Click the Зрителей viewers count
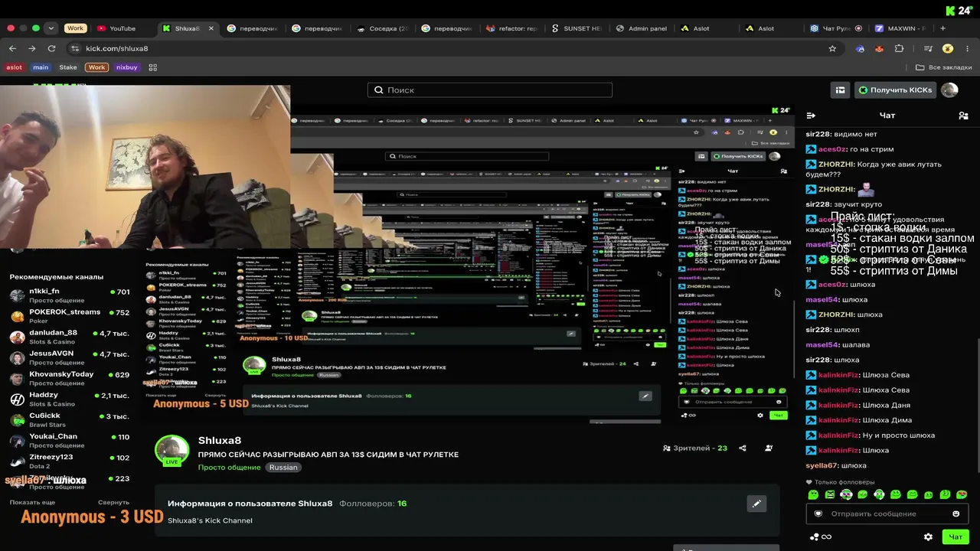 pyautogui.click(x=695, y=448)
